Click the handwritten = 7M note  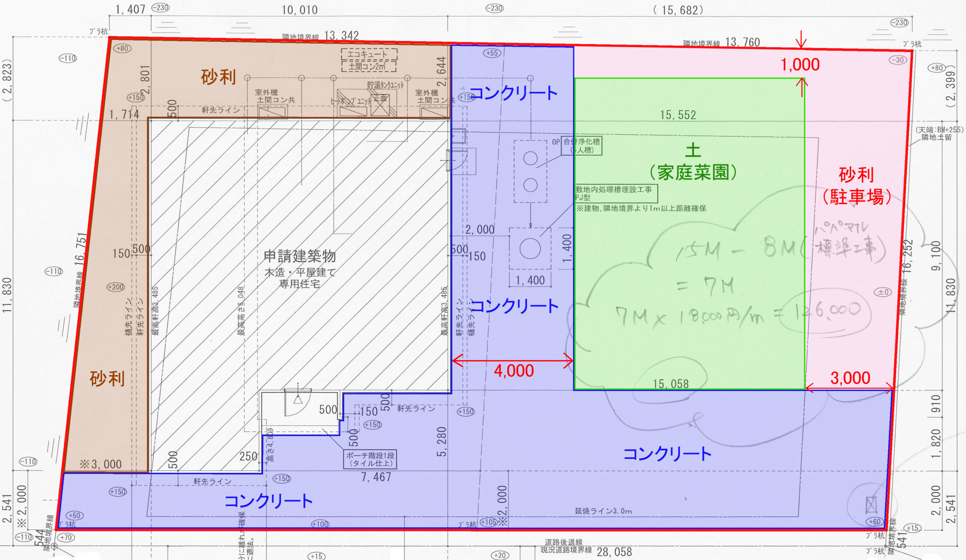[x=706, y=286]
